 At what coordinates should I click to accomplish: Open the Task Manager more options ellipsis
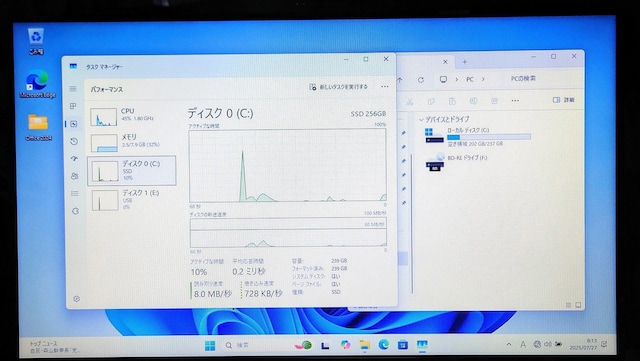coord(384,87)
